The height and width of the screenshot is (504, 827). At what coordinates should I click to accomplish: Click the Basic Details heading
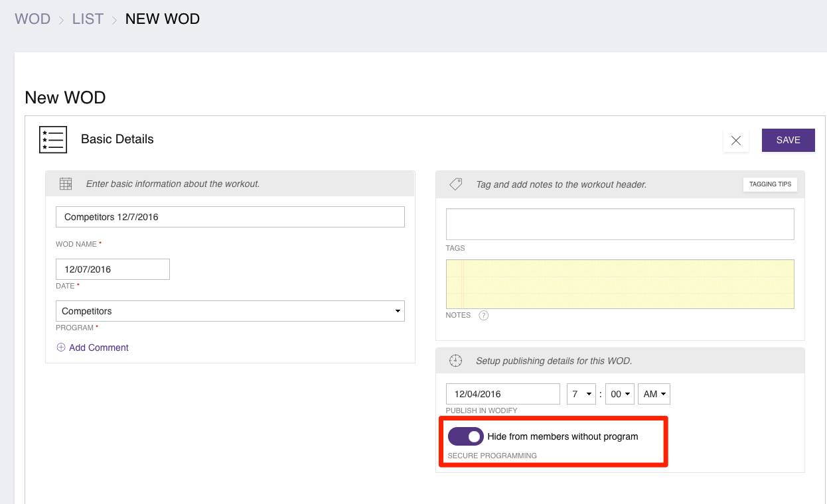[117, 139]
